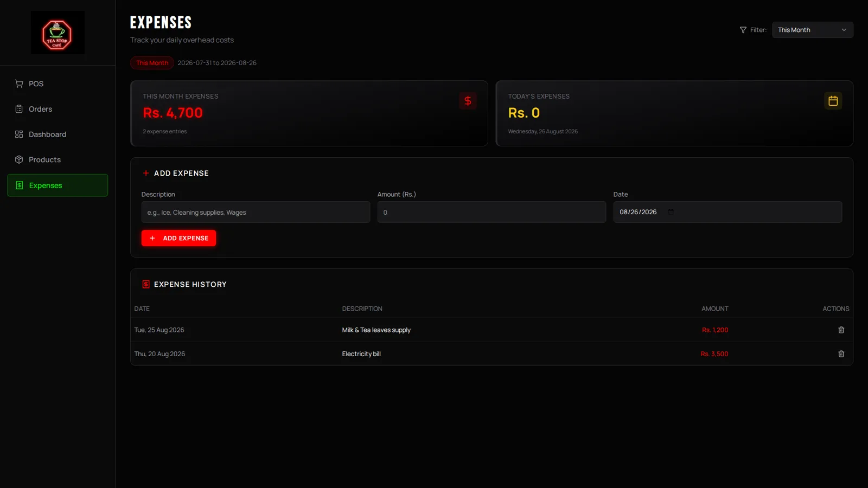868x488 pixels.
Task: Open the Products section
Action: (x=58, y=159)
